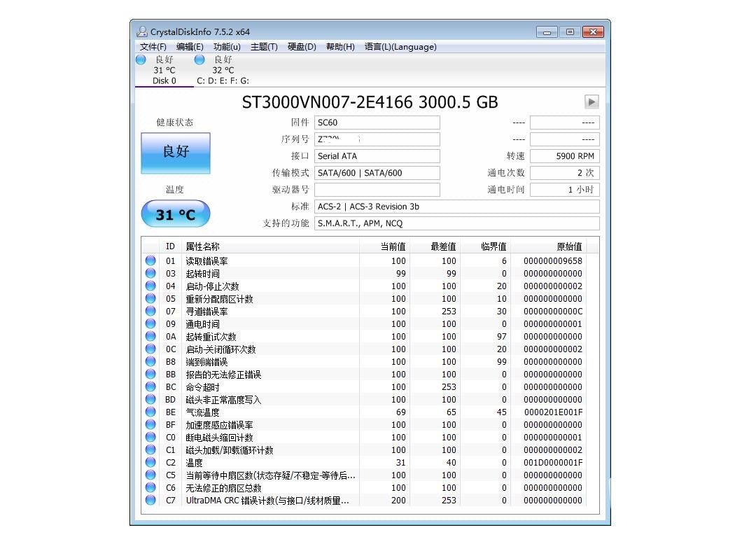
Task: Click the status icon of row 03 起转时间
Action: click(150, 273)
